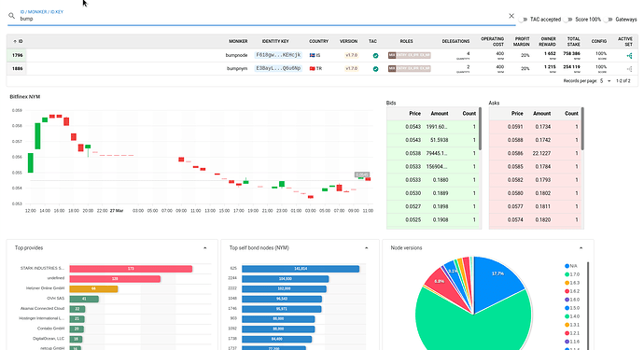Image resolution: width=644 pixels, height=350 pixels.
Task: Click TAC accepted checkmark for bumpnode
Action: 375,55
